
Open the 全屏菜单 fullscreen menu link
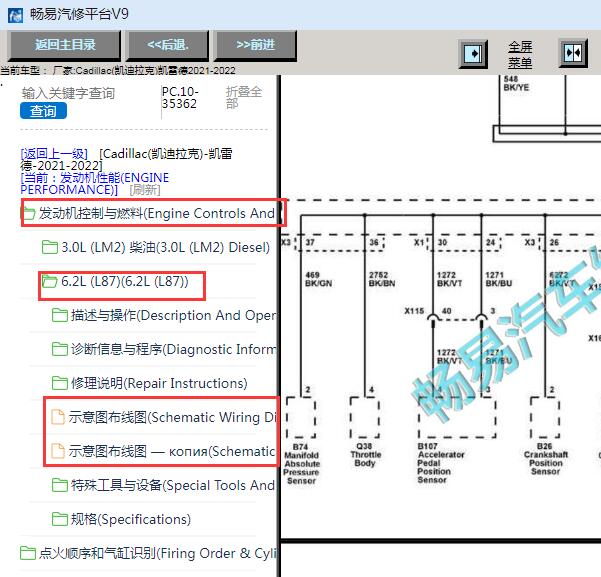pyautogui.click(x=520, y=54)
